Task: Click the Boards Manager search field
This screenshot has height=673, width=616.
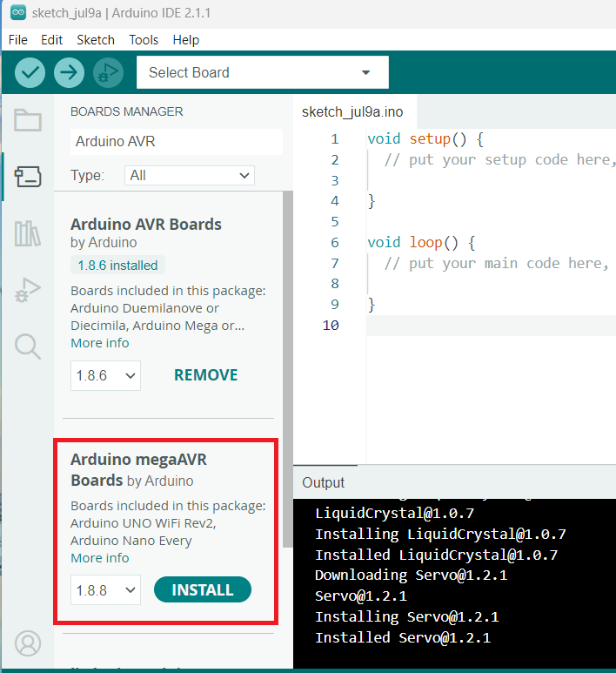Action: pyautogui.click(x=176, y=141)
